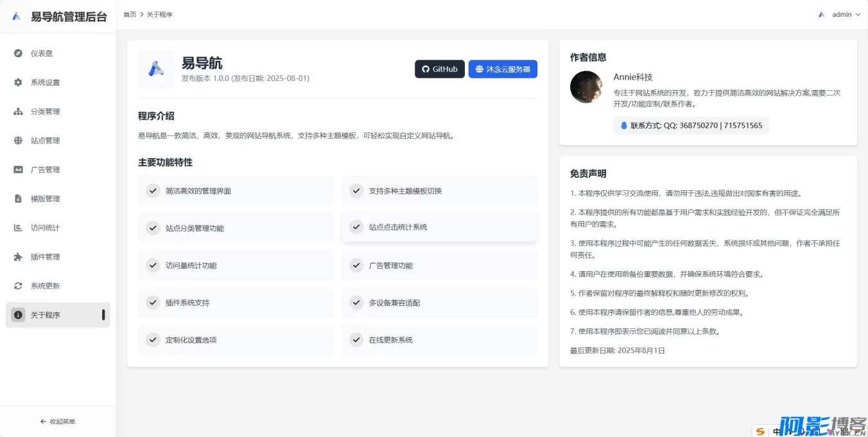Open the admin user dropdown
Viewport: 868px width, 437px height.
click(x=840, y=14)
